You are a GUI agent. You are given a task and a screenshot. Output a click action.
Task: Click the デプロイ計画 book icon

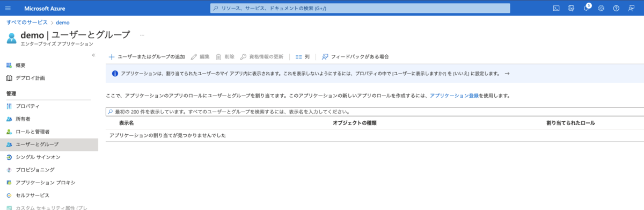click(9, 78)
